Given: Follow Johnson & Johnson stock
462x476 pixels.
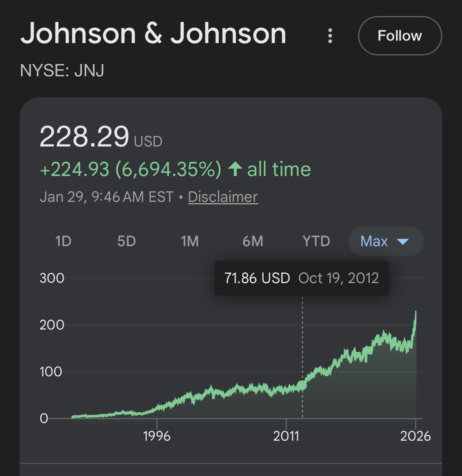Looking at the screenshot, I should point(400,36).
